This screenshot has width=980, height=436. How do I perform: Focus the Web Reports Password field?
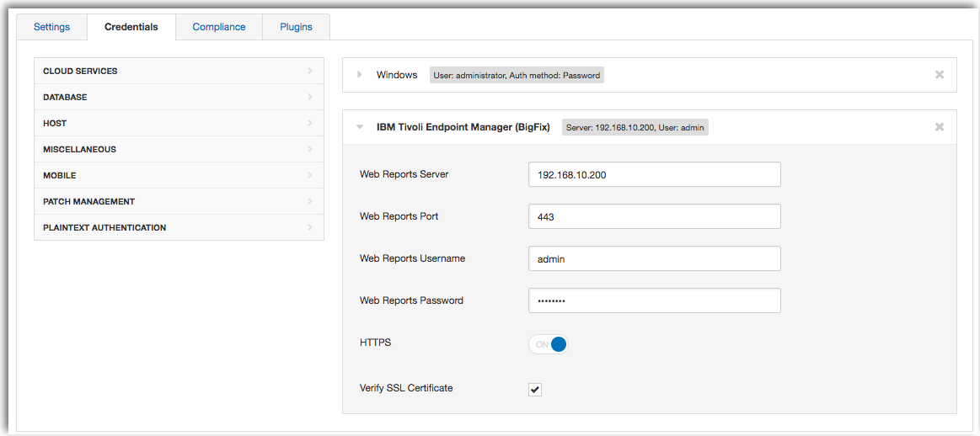[655, 300]
